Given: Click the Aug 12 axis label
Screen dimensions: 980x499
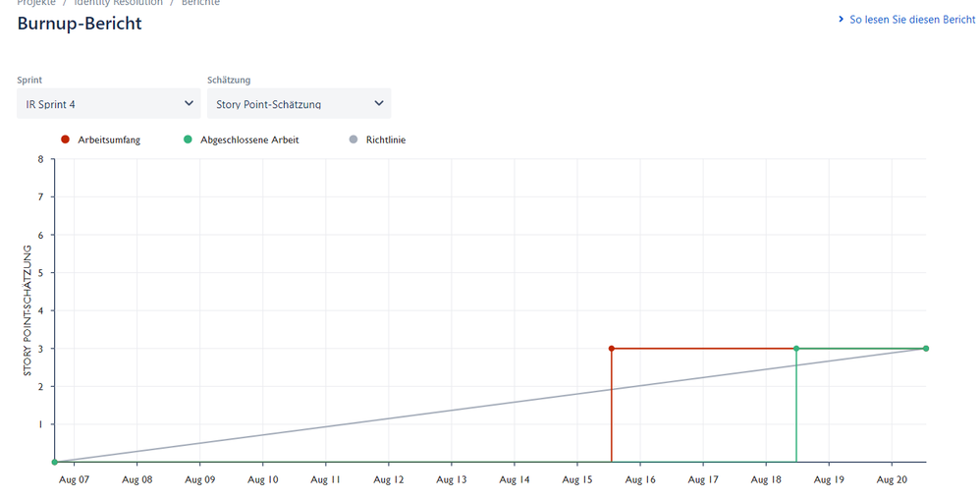Looking at the screenshot, I should click(389, 479).
